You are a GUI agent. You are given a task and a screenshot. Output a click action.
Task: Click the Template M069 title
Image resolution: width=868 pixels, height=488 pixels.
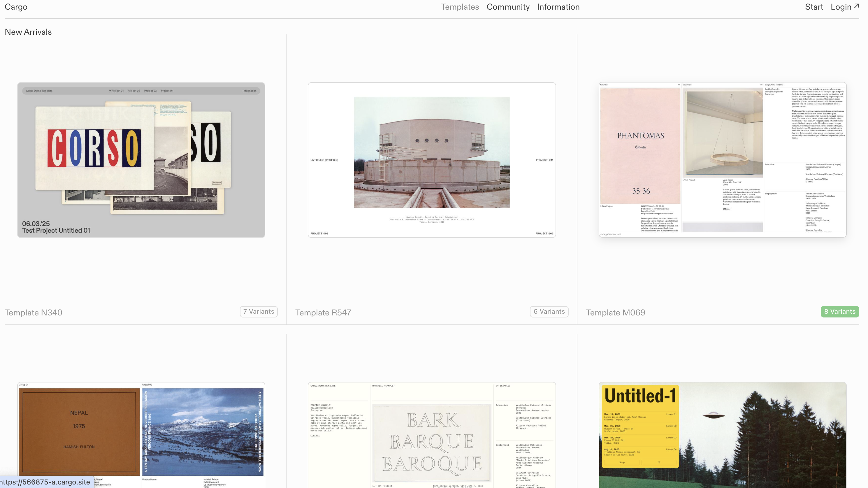coord(615,313)
